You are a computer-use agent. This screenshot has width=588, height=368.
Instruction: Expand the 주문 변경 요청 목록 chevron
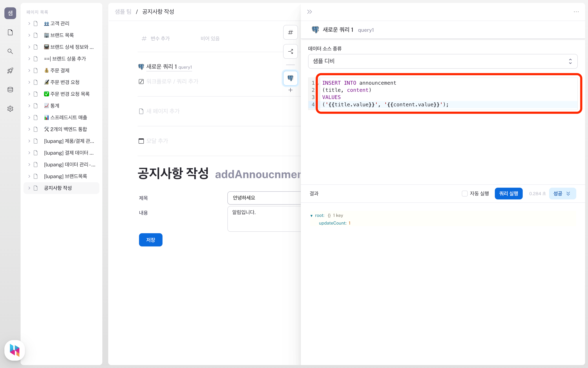(x=29, y=94)
